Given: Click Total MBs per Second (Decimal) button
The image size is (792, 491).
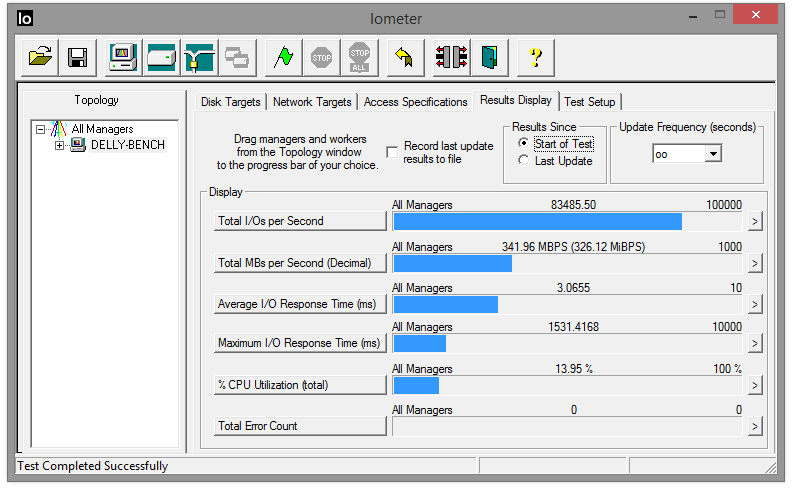Looking at the screenshot, I should [300, 263].
